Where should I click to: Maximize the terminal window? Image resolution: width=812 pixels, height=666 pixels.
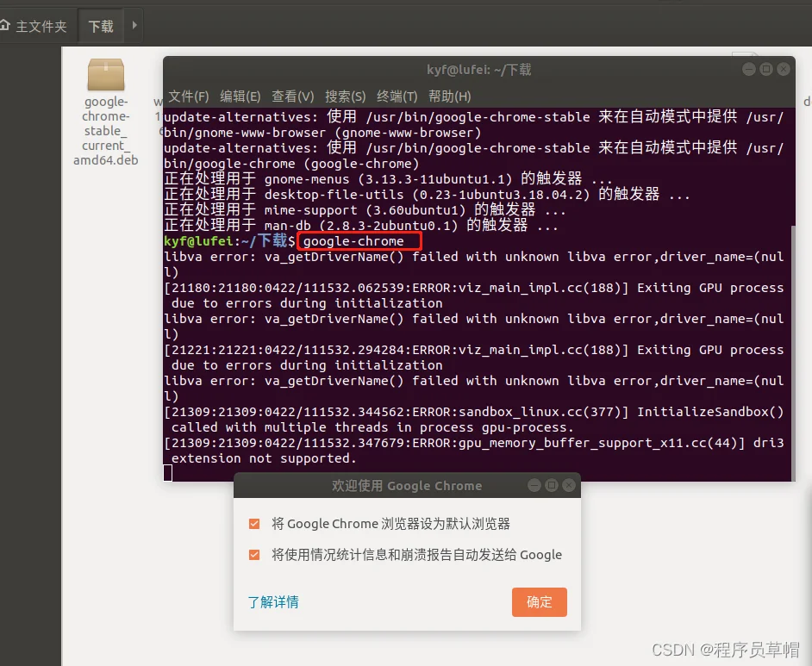[x=766, y=69]
